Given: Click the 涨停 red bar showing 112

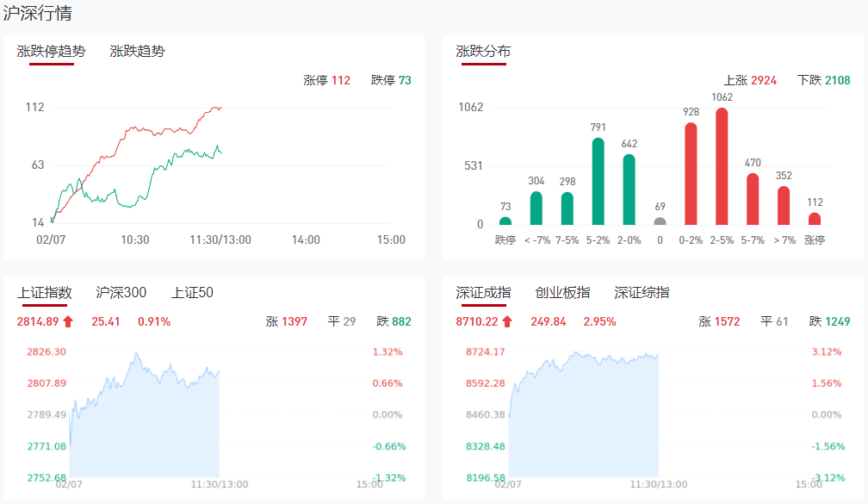Looking at the screenshot, I should (815, 219).
